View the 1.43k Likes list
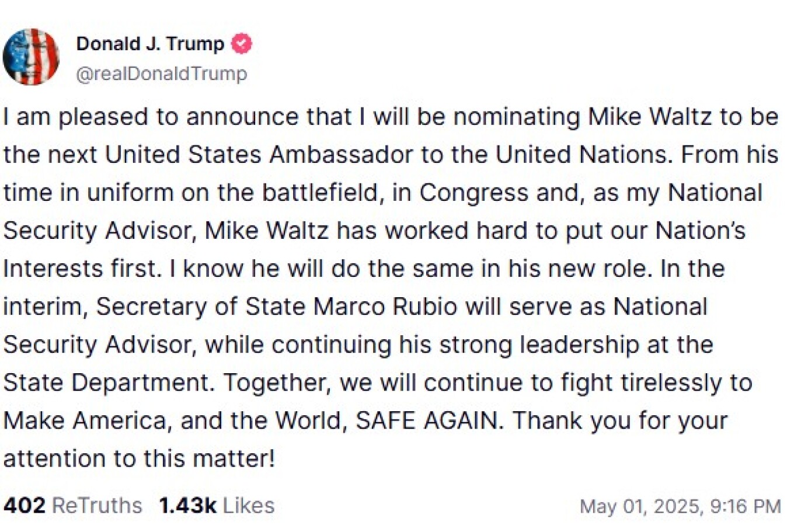Viewport: 794px width, 532px height. click(217, 505)
